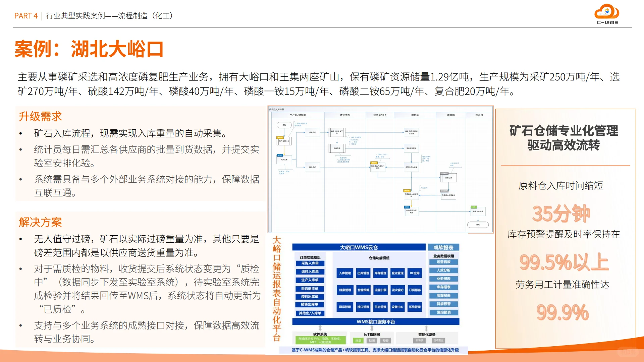Click flowchart column header 质量部

point(451,115)
